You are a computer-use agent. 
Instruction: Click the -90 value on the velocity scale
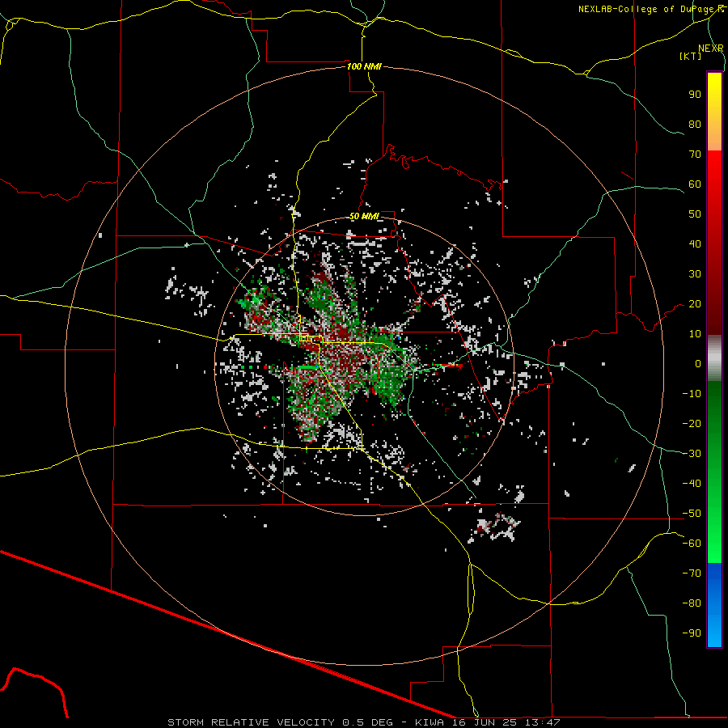coord(692,633)
